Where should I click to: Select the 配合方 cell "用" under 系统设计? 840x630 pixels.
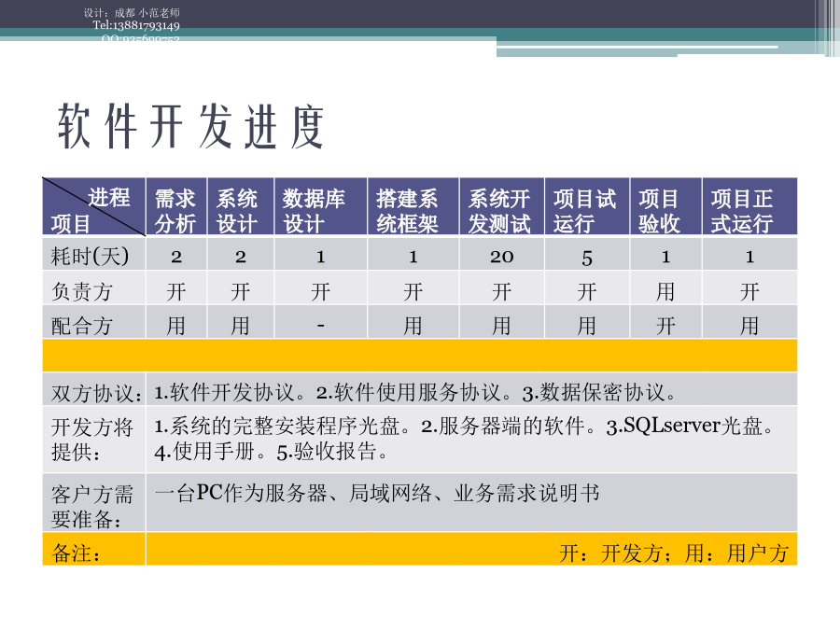point(241,326)
